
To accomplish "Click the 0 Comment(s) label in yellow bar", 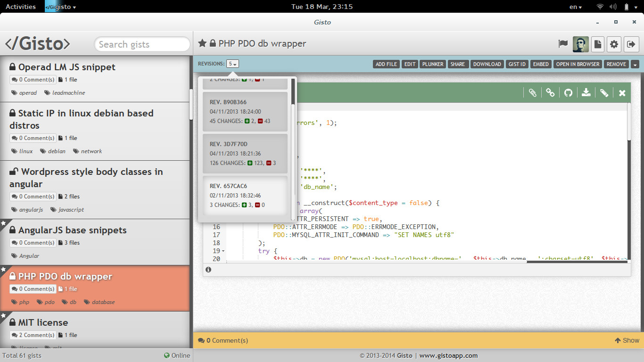I will (x=223, y=340).
